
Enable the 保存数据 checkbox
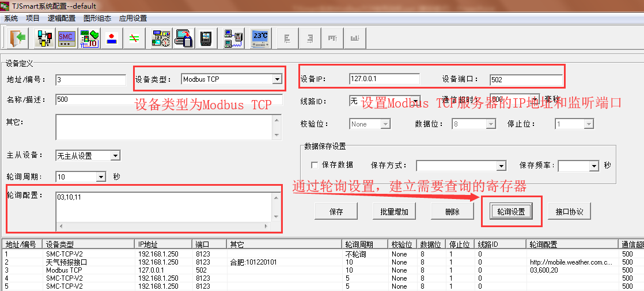(x=315, y=165)
